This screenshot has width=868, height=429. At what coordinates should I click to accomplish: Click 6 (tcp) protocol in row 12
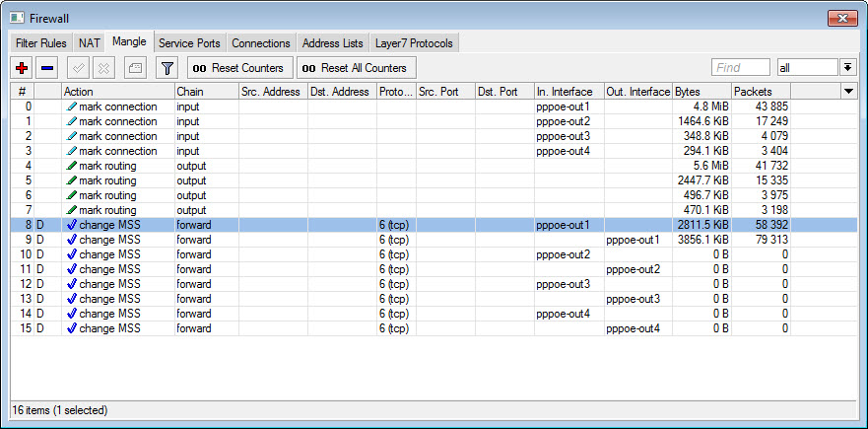pyautogui.click(x=393, y=284)
